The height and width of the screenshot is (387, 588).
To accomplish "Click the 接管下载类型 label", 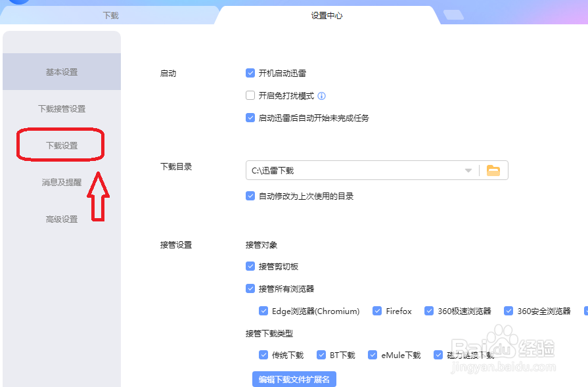I will (x=269, y=333).
